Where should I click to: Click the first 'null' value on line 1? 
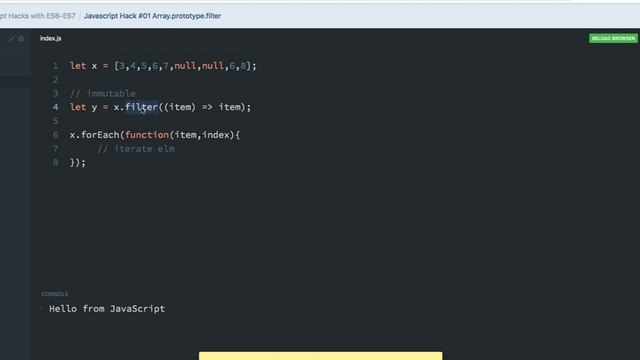(x=185, y=66)
